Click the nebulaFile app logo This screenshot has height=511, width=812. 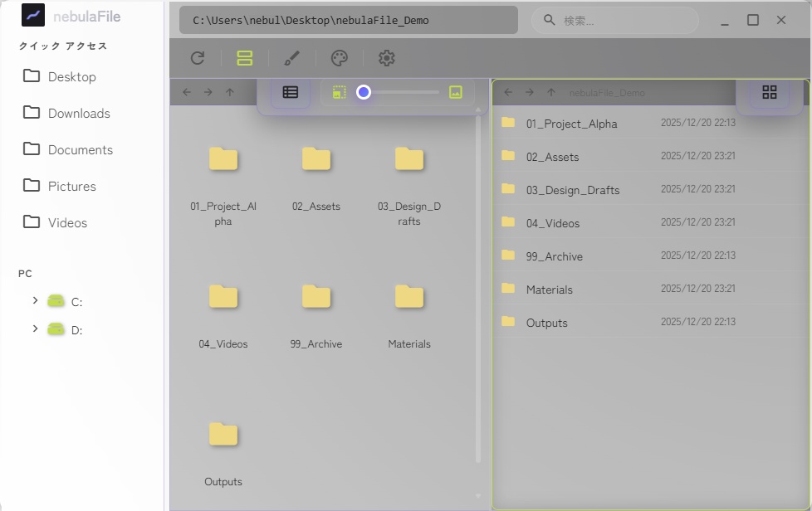coord(33,15)
